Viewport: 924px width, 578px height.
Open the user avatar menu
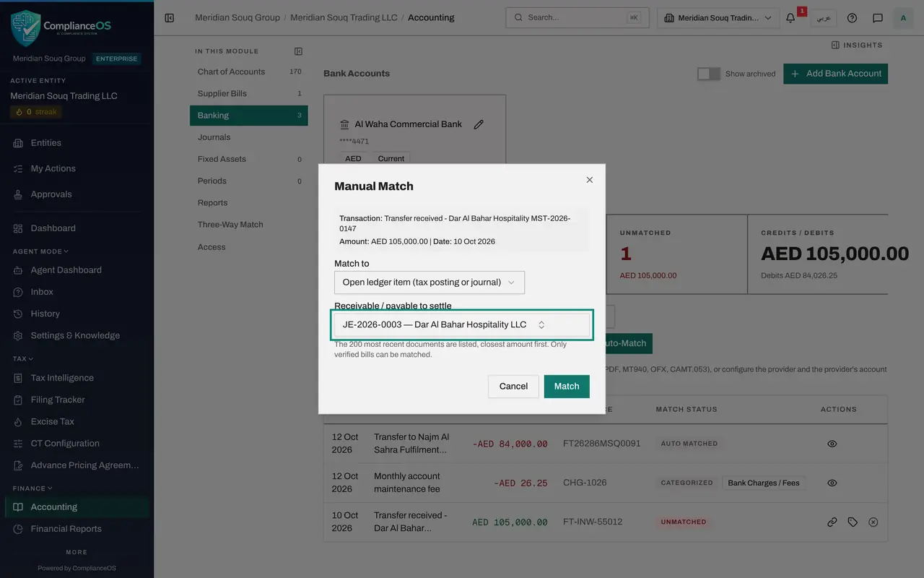point(903,18)
